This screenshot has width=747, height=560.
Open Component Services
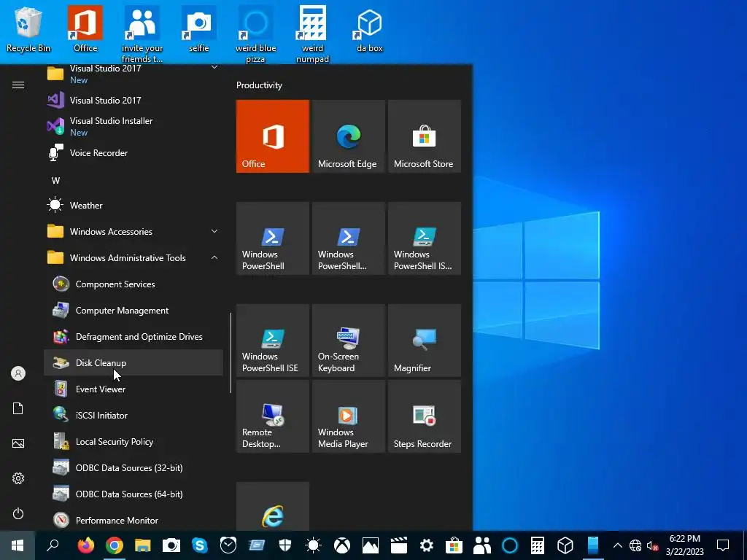click(133, 284)
